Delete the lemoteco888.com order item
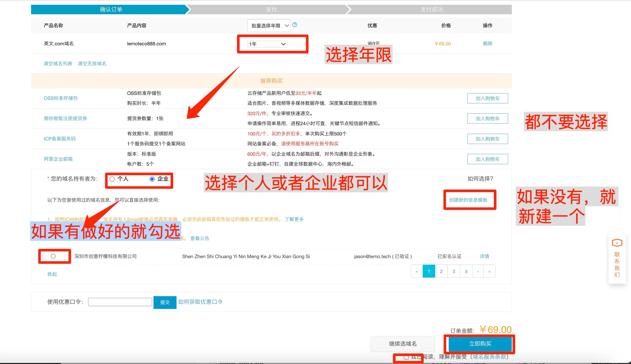631x364 pixels. (487, 44)
